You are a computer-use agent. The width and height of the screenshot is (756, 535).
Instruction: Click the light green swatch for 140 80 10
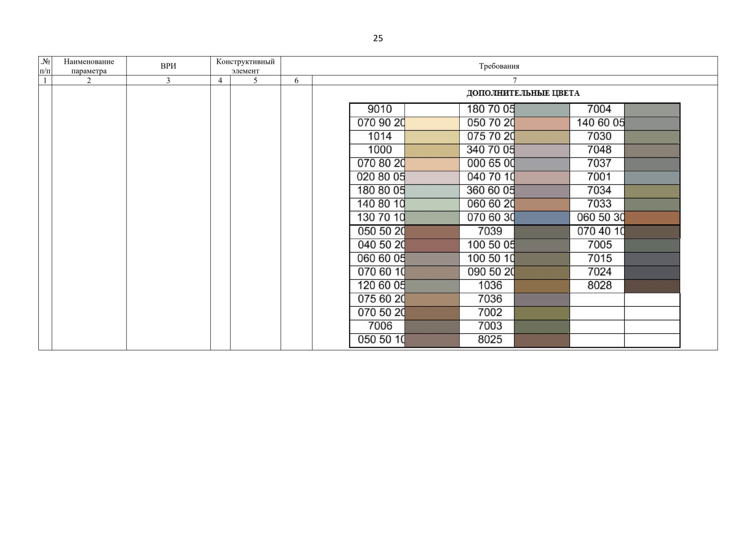[432, 205]
